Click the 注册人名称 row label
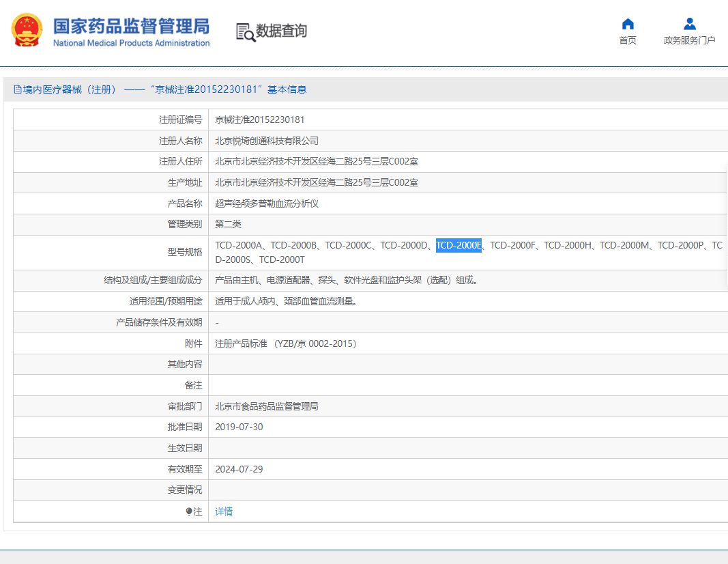Screen dimensions: 728x564 pyautogui.click(x=181, y=141)
